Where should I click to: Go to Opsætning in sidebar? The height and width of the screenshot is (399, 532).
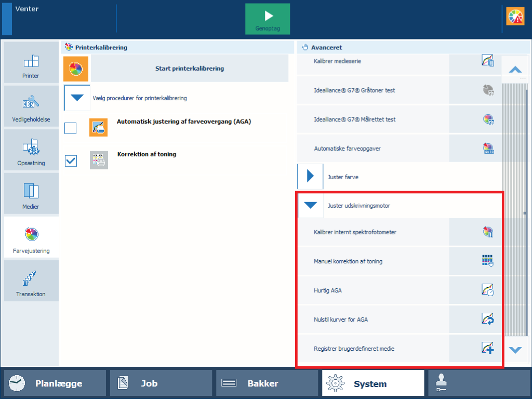click(31, 150)
